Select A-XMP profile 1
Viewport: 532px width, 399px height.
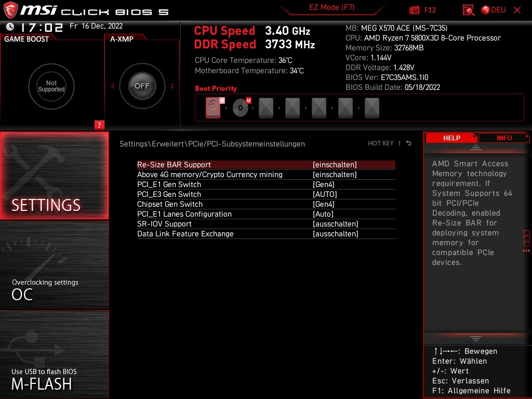[x=172, y=86]
